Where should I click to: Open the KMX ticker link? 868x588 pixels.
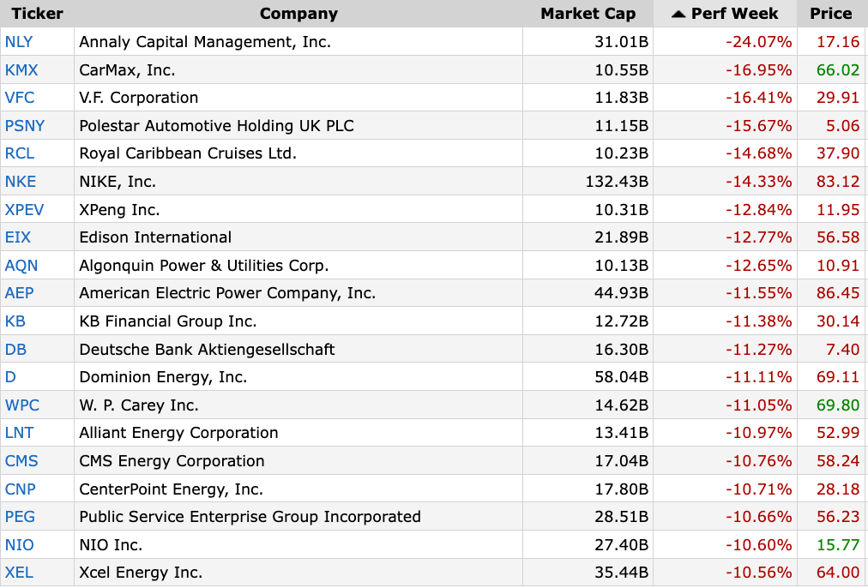(21, 70)
